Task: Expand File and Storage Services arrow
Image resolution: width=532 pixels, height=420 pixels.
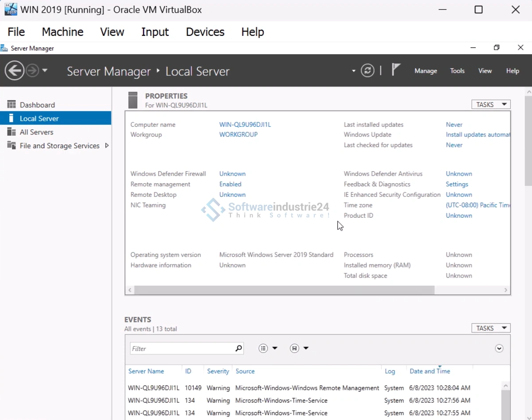Action: pyautogui.click(x=107, y=145)
